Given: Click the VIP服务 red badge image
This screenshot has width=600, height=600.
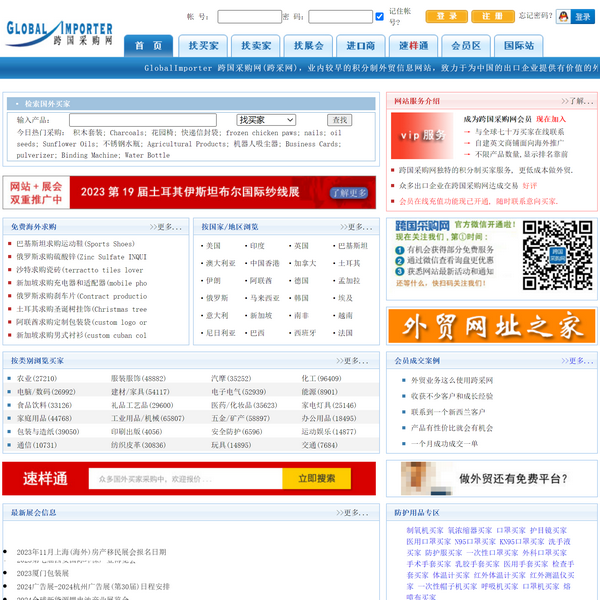Looking at the screenshot, I should pyautogui.click(x=422, y=135).
